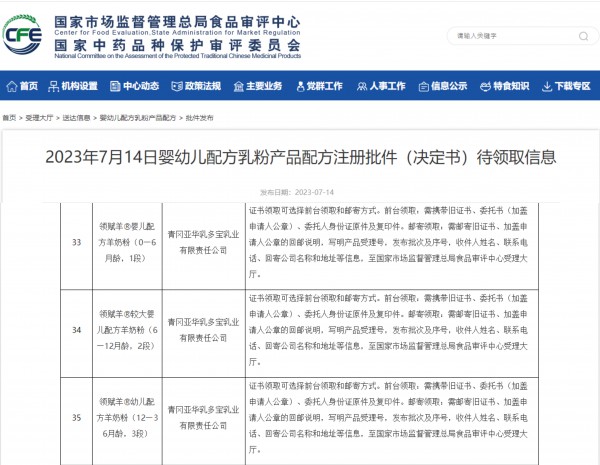Click the certificate pickup notes in row 35
Image resolution: width=600 pixels, height=465 pixels.
click(388, 418)
